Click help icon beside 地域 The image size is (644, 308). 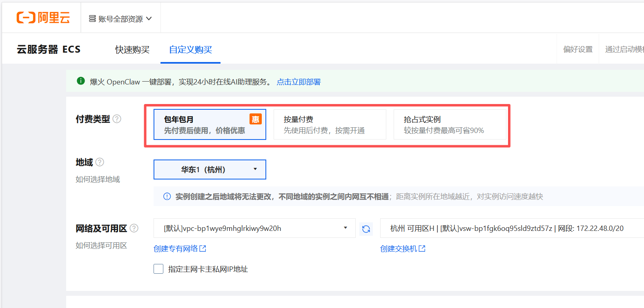[x=100, y=162]
